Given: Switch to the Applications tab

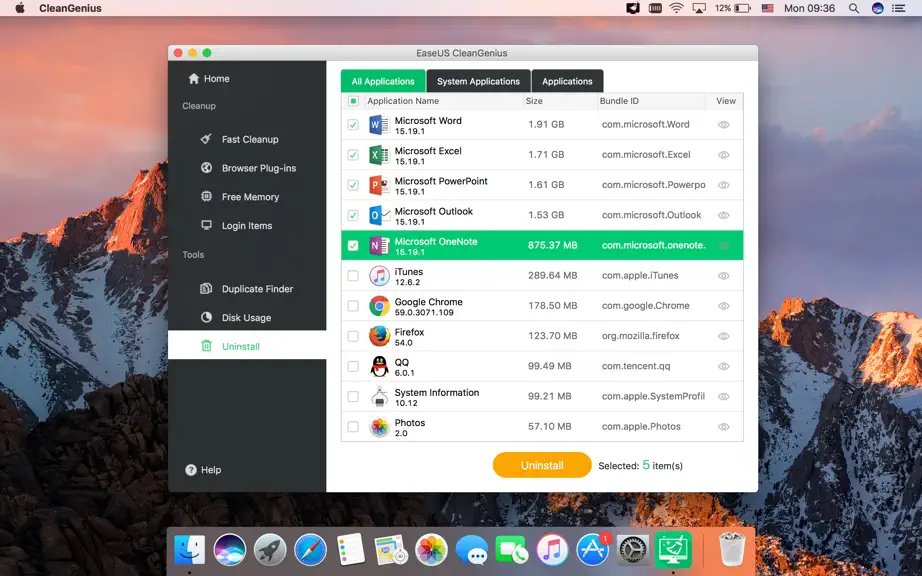Looking at the screenshot, I should pyautogui.click(x=567, y=81).
